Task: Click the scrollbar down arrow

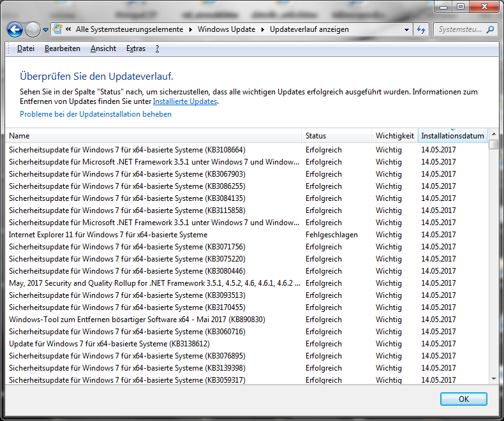Action: tap(494, 379)
